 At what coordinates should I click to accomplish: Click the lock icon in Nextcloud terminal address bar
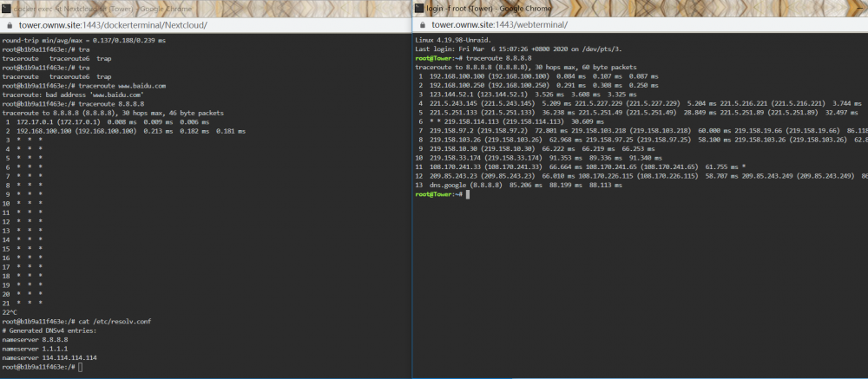coord(9,25)
